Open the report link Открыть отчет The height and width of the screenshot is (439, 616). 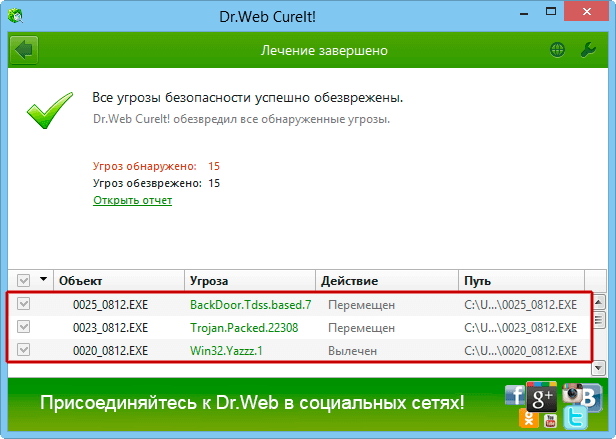[x=132, y=200]
